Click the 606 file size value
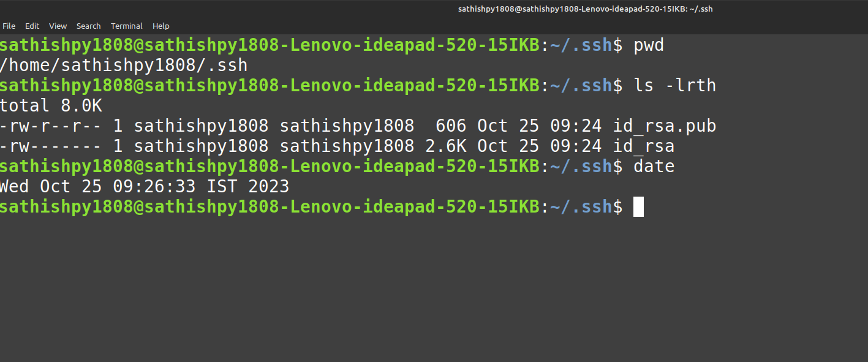Image resolution: width=868 pixels, height=362 pixels. [x=451, y=126]
